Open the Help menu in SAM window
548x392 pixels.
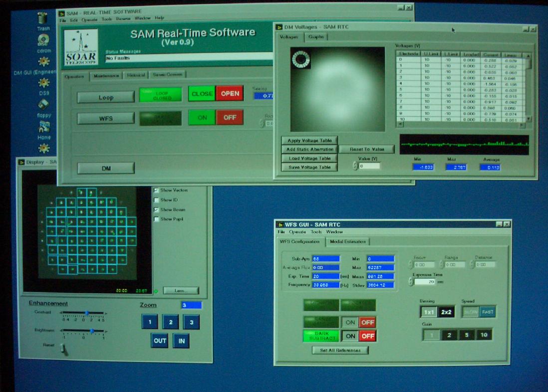(x=159, y=18)
